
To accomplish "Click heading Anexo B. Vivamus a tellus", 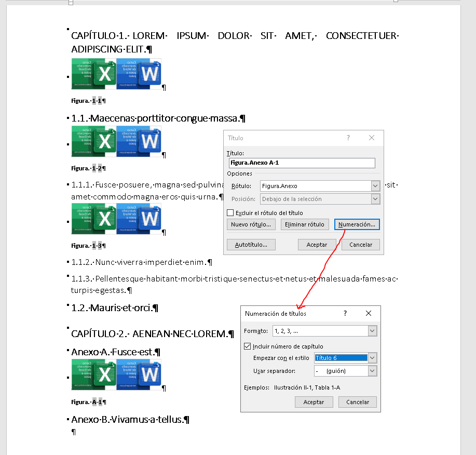I will [x=130, y=420].
